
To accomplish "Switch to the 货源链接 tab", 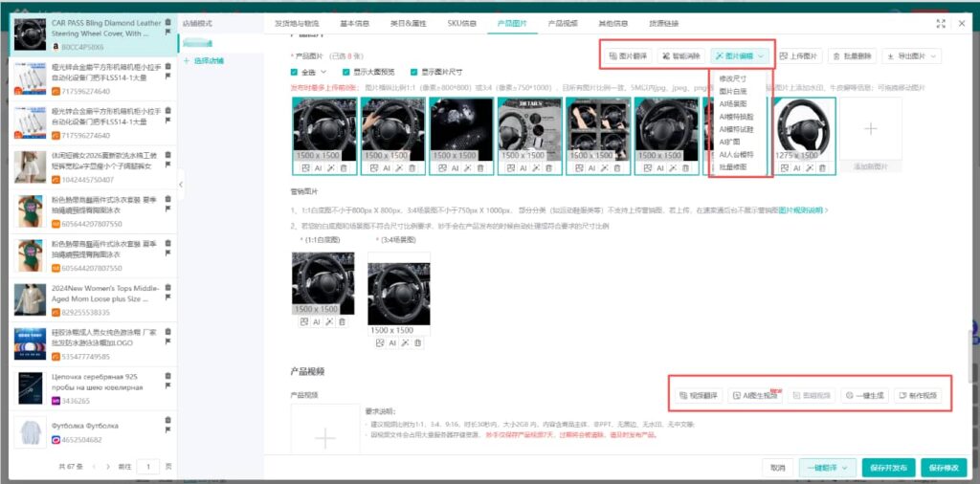I will coord(664,23).
